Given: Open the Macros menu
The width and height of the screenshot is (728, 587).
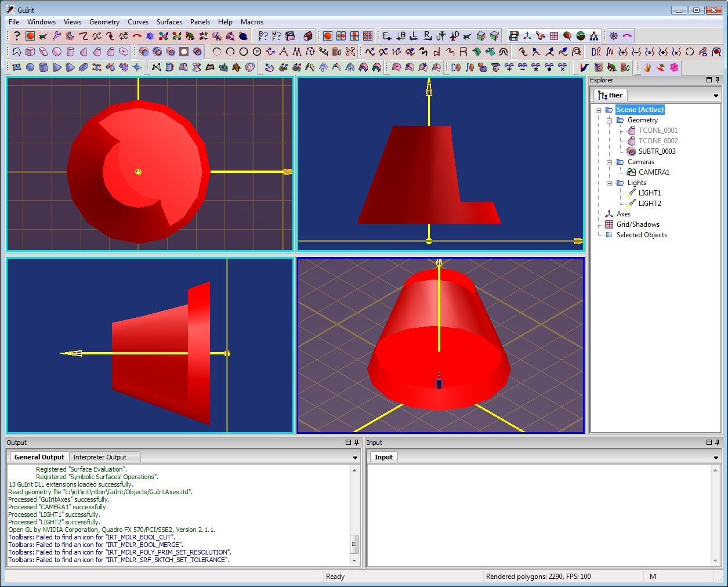Looking at the screenshot, I should [x=252, y=22].
